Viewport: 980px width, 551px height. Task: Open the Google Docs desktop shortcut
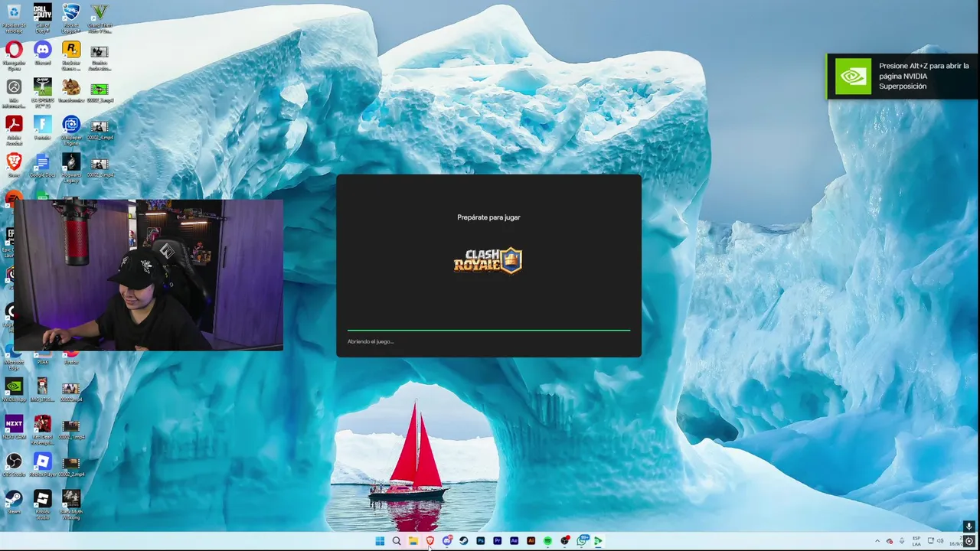coord(43,164)
